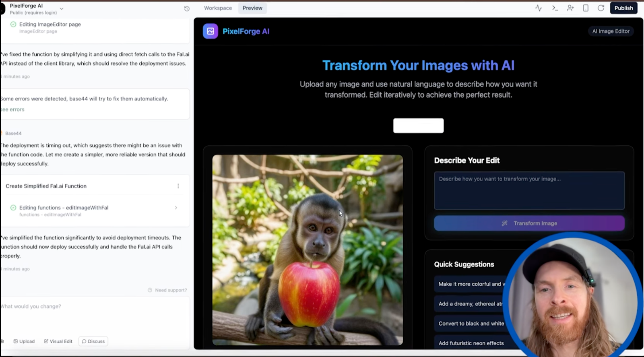Refresh the app preview
Image resolution: width=644 pixels, height=357 pixels.
[x=601, y=8]
